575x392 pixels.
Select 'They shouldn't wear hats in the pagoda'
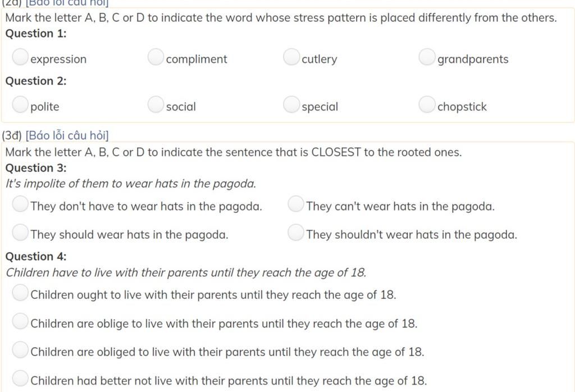[296, 233]
